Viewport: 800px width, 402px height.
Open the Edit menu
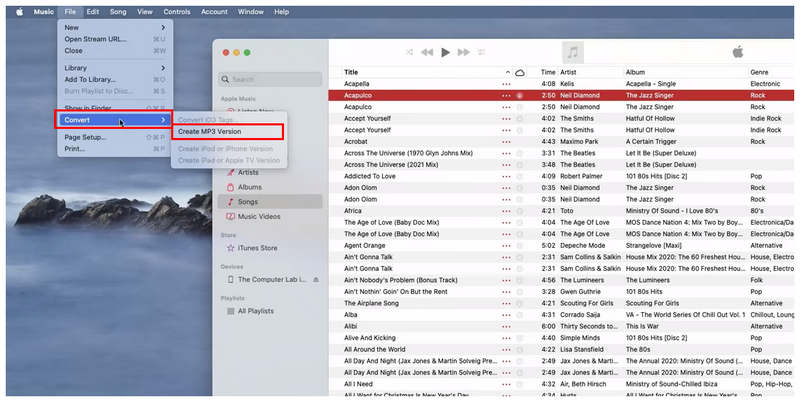pos(93,12)
